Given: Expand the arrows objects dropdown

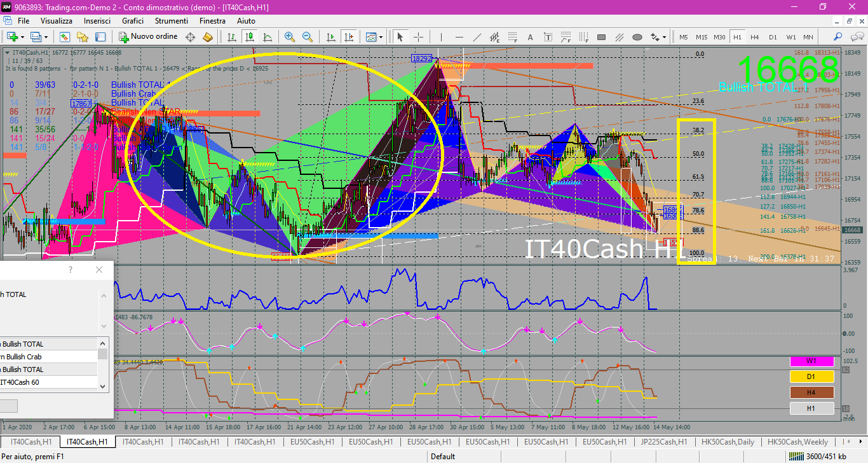Looking at the screenshot, I should click(x=664, y=37).
